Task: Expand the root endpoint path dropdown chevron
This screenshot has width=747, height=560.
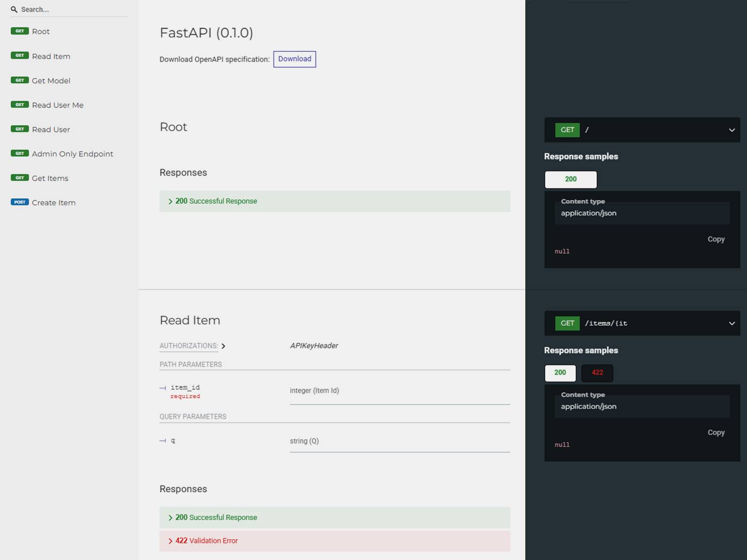Action: click(x=731, y=130)
